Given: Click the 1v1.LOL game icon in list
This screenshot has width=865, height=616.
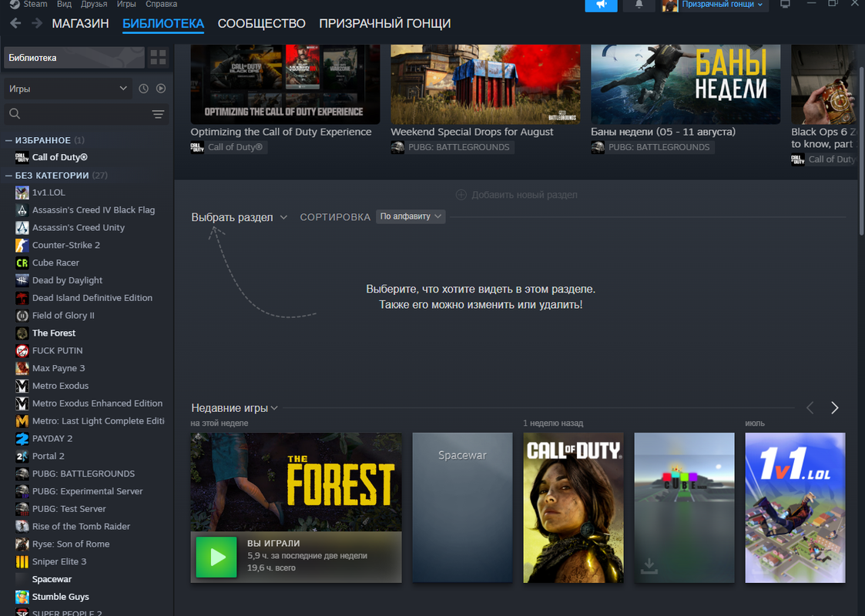Looking at the screenshot, I should pyautogui.click(x=22, y=192).
